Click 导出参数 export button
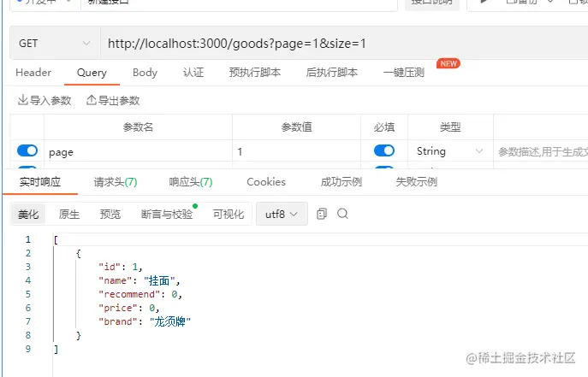Screen dimensions: 588x377 (x=113, y=100)
